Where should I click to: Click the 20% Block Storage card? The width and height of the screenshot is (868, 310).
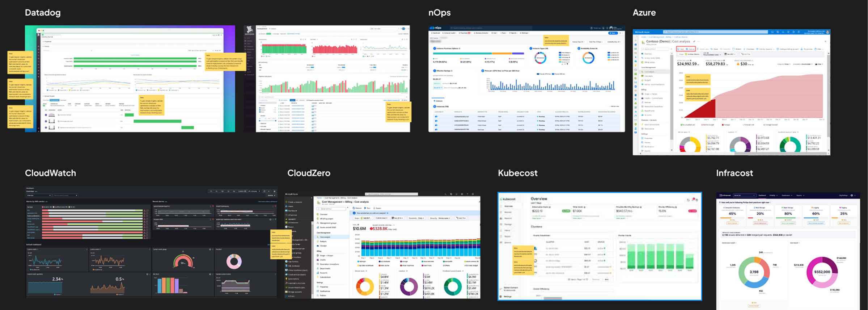[x=760, y=215]
